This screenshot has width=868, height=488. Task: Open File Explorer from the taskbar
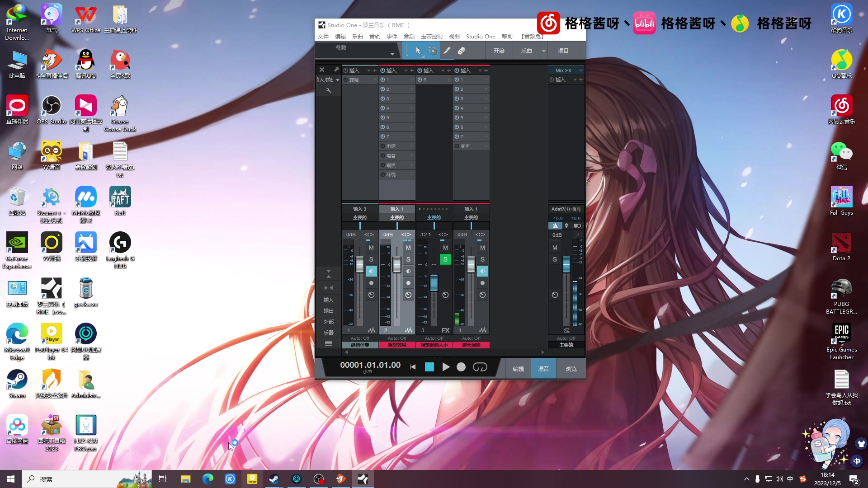[x=186, y=479]
